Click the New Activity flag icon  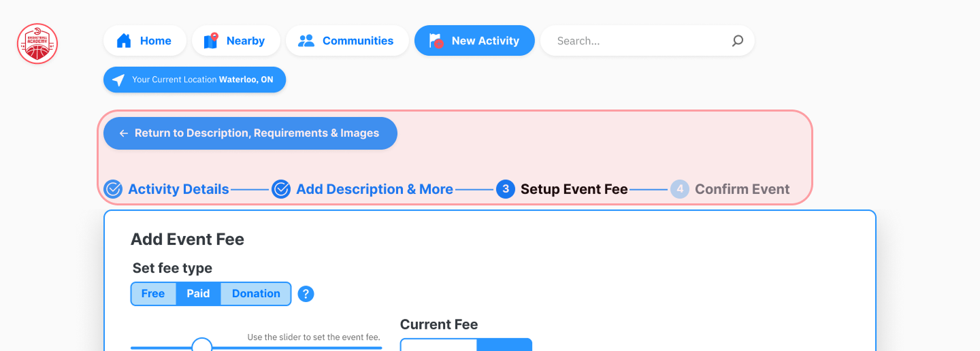coord(436,41)
